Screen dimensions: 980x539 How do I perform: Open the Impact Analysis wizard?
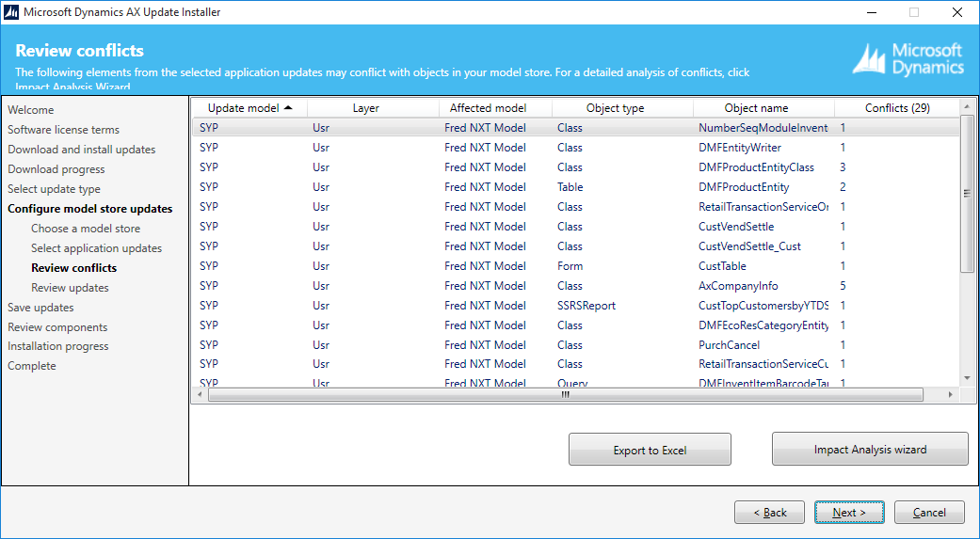[x=870, y=449]
